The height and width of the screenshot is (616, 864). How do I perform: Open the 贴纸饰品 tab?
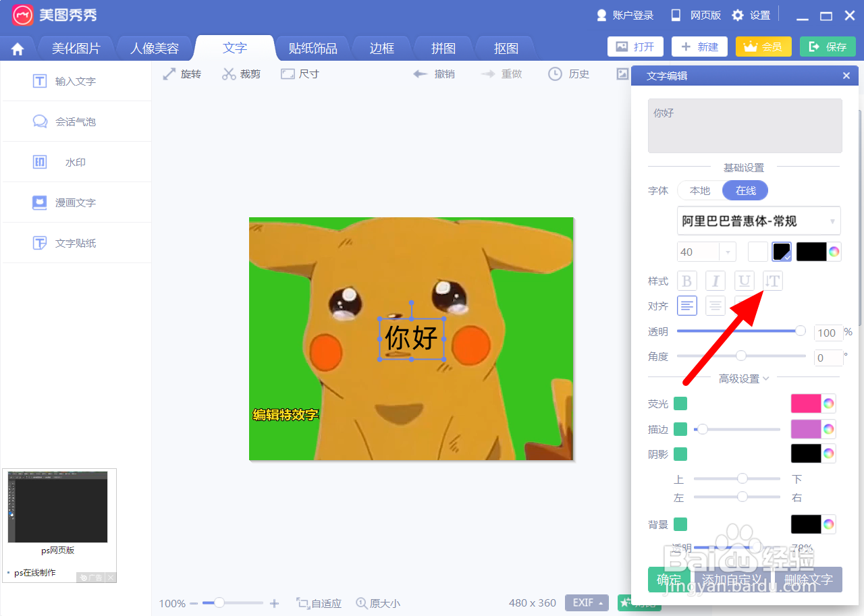pyautogui.click(x=313, y=49)
